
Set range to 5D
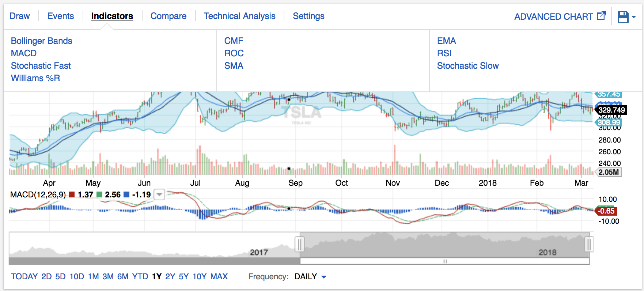pyautogui.click(x=60, y=277)
